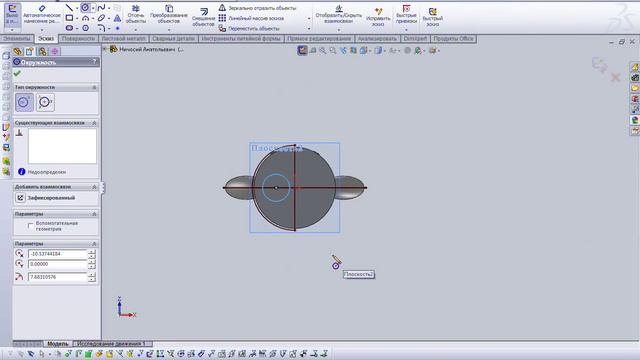The width and height of the screenshot is (640, 360).
Task: Click the Smart Dimension (Автоматическое нанесение) icon
Action: [x=42, y=8]
